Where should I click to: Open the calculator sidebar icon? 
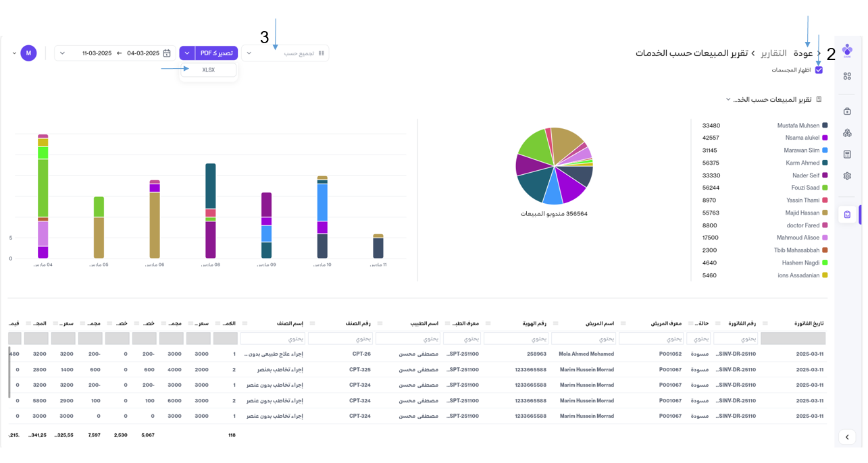click(x=847, y=155)
